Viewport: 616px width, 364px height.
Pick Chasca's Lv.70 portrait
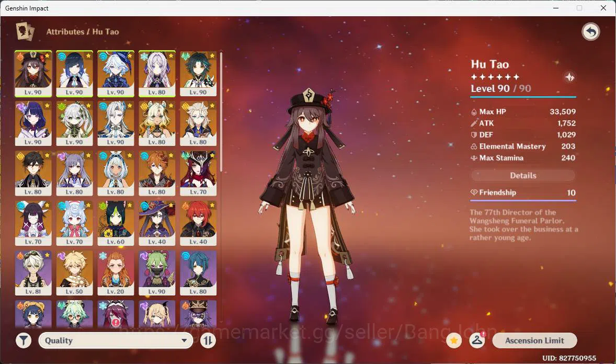click(x=198, y=173)
